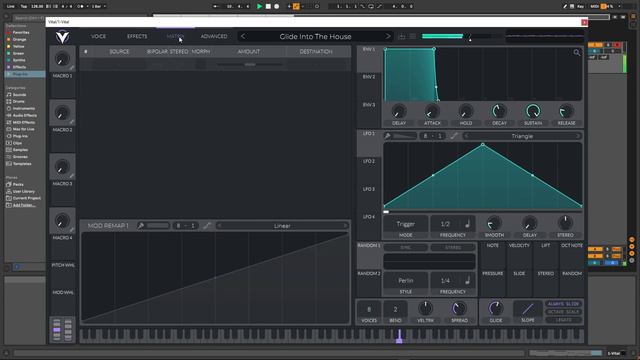The width and height of the screenshot is (640, 360).
Task: Open the VOICE tab
Action: pyautogui.click(x=98, y=36)
